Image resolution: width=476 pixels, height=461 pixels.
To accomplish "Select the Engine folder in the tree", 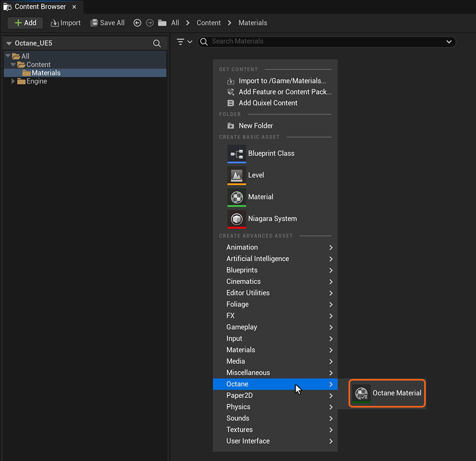I will pyautogui.click(x=85, y=81).
